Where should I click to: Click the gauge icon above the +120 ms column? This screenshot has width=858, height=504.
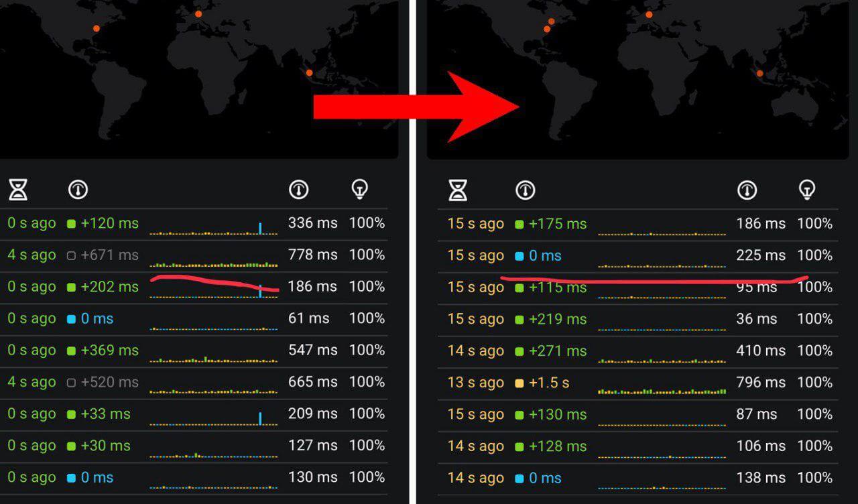pyautogui.click(x=78, y=190)
